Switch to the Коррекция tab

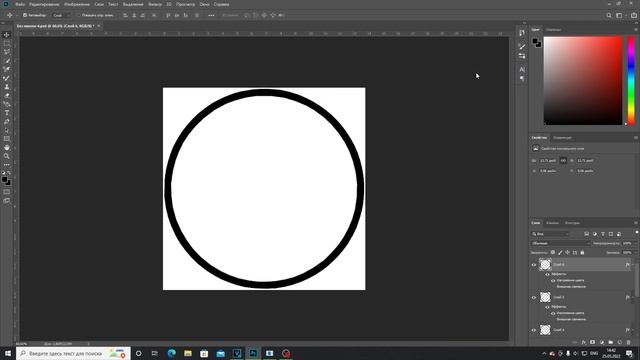(562, 138)
